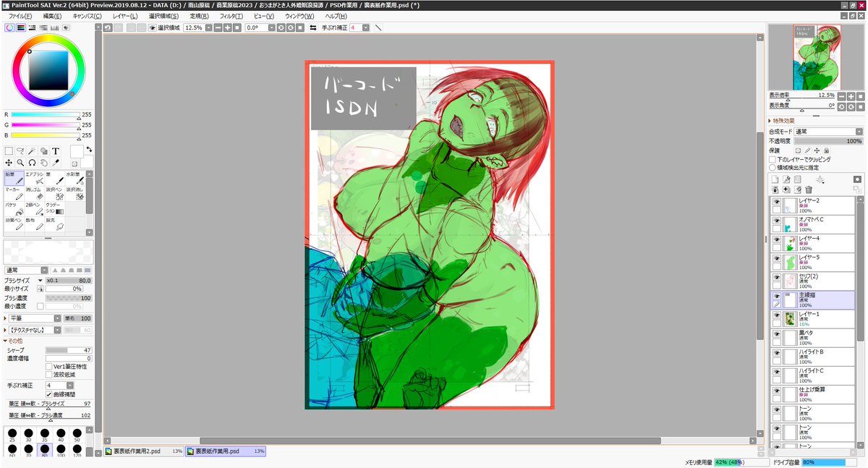Select the rectangular selection tool

[x=9, y=151]
